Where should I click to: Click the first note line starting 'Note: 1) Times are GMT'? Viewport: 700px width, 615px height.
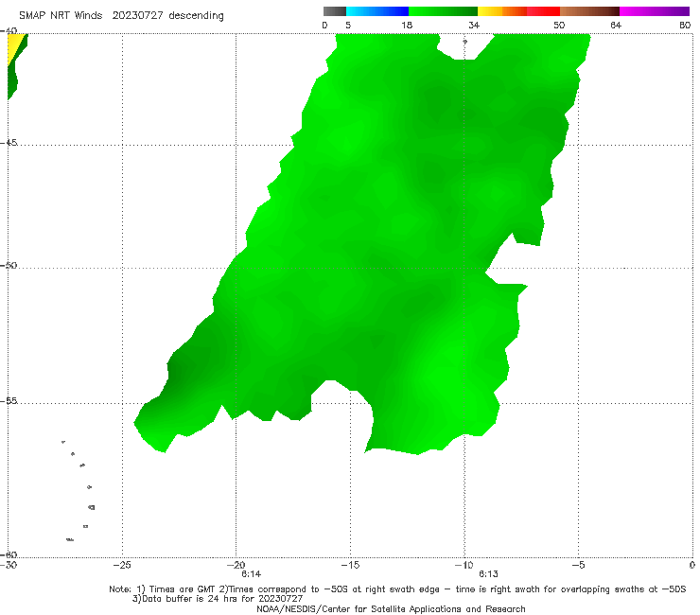coord(397,589)
